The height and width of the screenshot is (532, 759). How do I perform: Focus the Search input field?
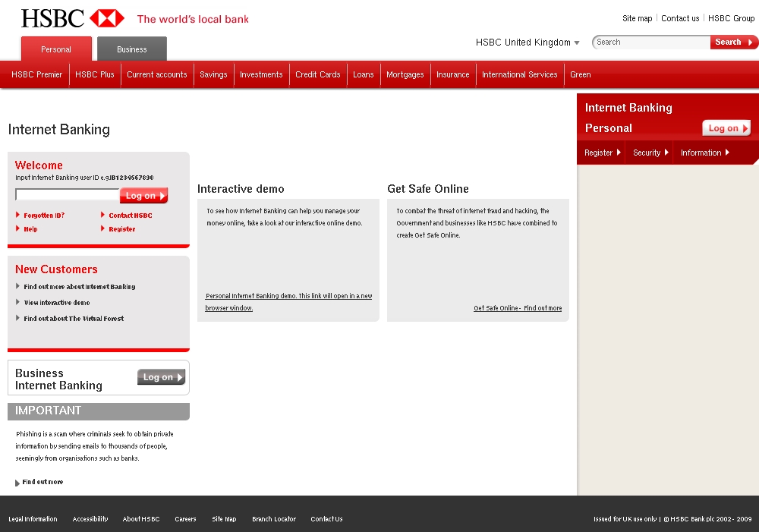tap(651, 42)
